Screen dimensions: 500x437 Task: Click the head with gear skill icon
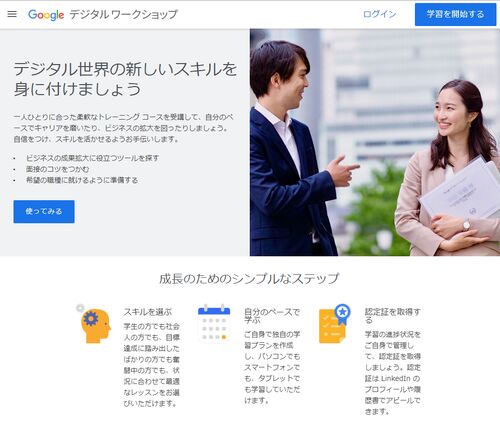94,324
